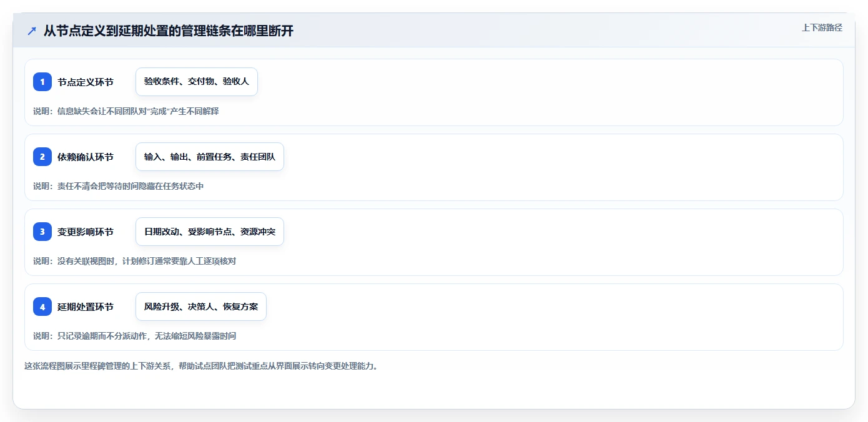The image size is (868, 422).
Task: Click the step 4 number badge
Action: [x=42, y=307]
